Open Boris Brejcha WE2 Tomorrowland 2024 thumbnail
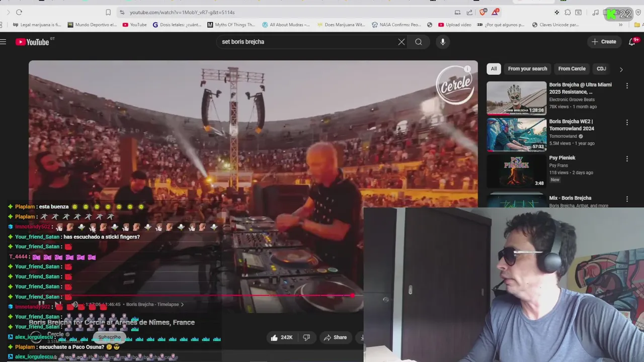Screen dimensions: 644x362 pos(516,135)
